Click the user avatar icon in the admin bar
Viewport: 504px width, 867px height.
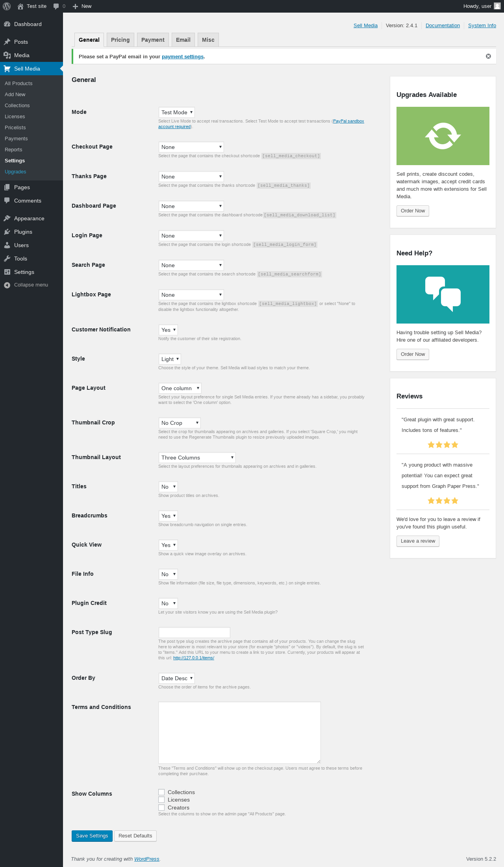(x=497, y=6)
